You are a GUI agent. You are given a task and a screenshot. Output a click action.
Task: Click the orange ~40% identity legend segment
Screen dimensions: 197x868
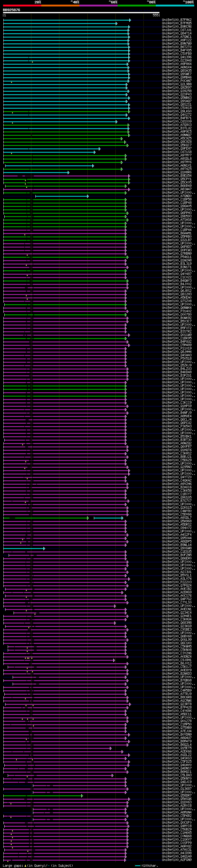click(60, 6)
